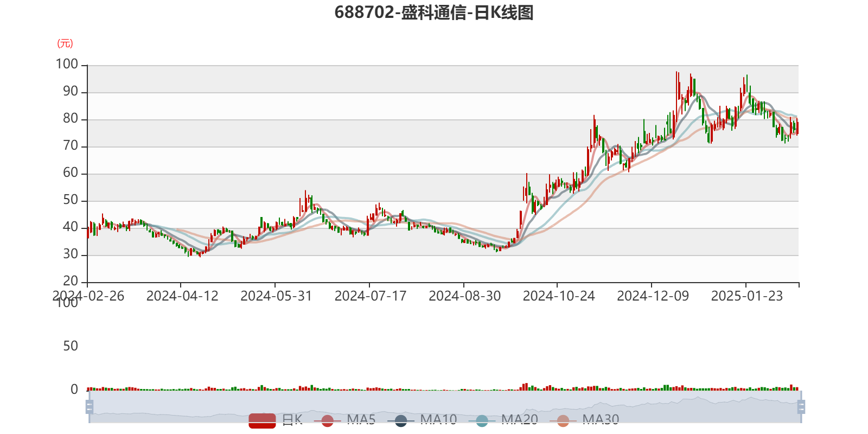The height and width of the screenshot is (434, 868).
Task: Click the 20 price axis label
Action: [71, 281]
